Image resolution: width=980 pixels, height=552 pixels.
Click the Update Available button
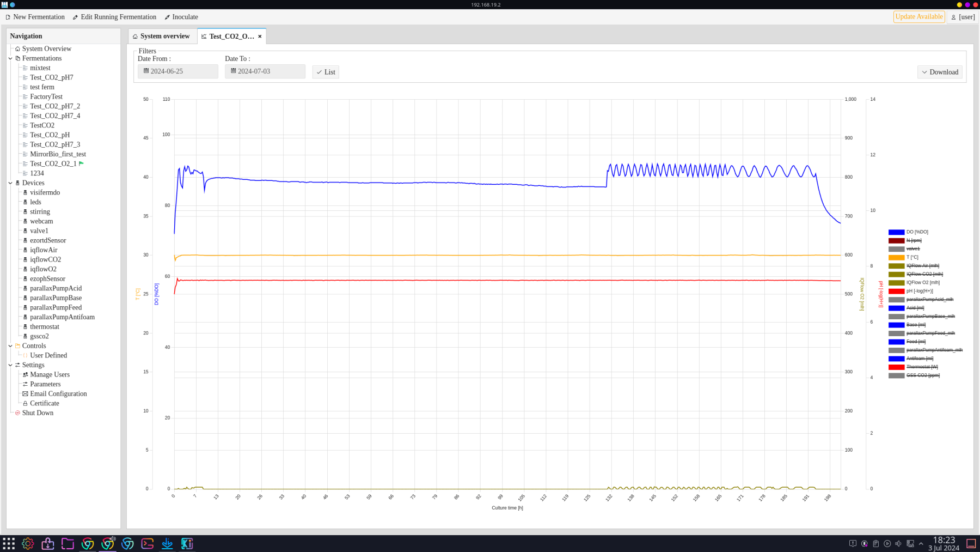[x=918, y=17]
